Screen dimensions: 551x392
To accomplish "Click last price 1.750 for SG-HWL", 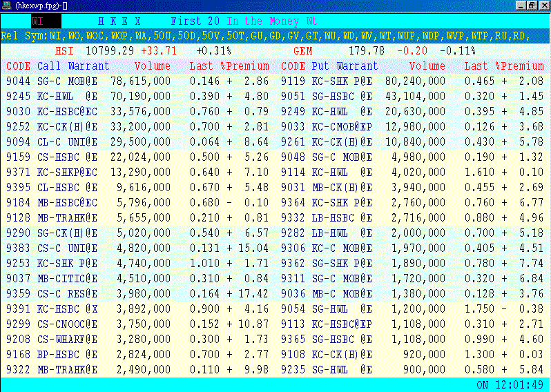I will click(x=480, y=308).
